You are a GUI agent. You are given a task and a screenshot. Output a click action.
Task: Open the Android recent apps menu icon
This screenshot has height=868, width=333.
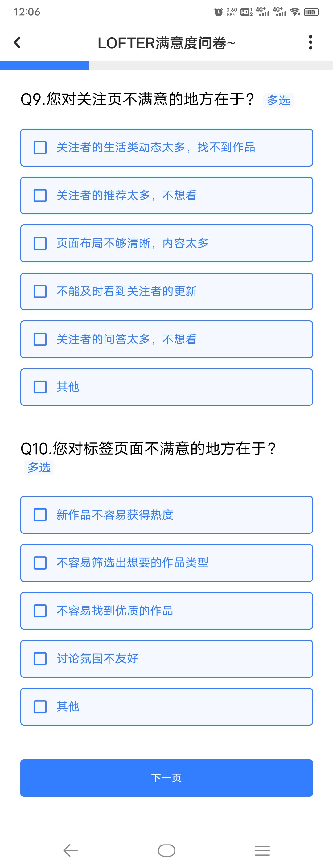click(262, 850)
